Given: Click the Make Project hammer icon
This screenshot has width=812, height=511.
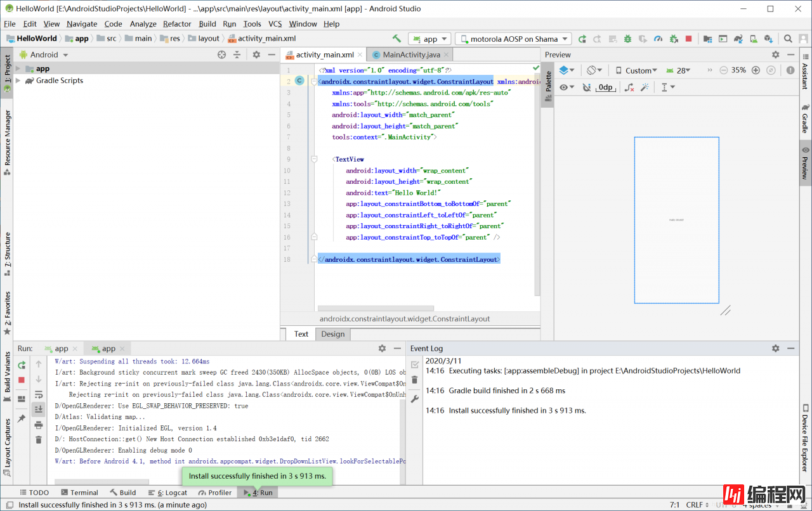Looking at the screenshot, I should click(396, 39).
